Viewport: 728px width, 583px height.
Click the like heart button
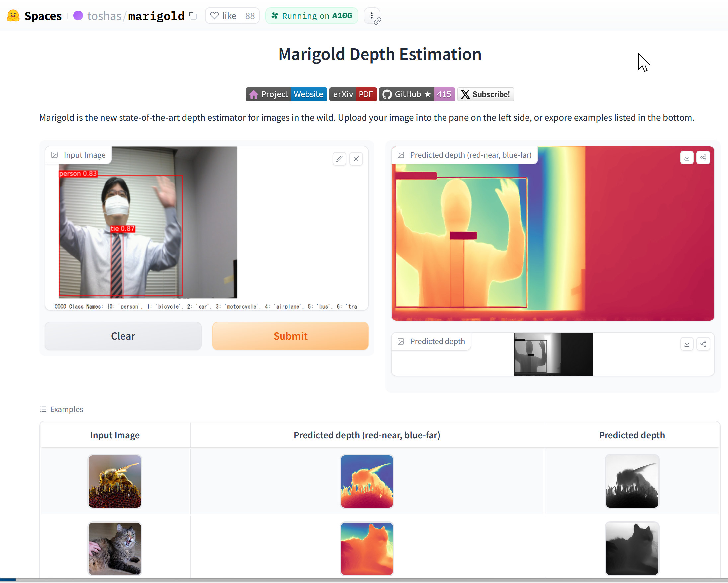tap(223, 16)
